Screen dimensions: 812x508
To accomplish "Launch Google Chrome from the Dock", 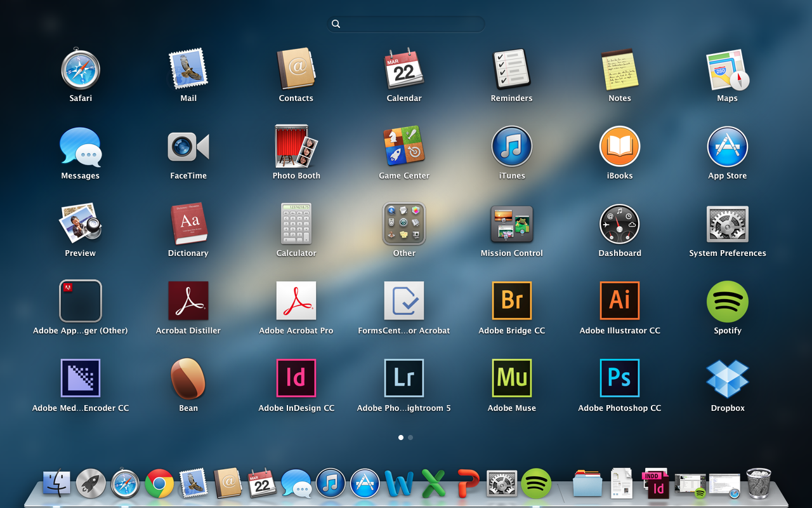I will coord(159,484).
